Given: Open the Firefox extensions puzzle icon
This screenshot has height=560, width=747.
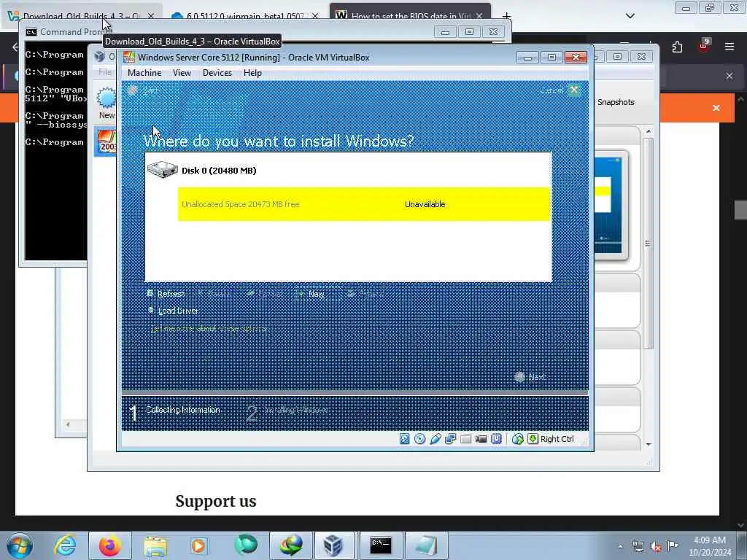Looking at the screenshot, I should tap(677, 47).
